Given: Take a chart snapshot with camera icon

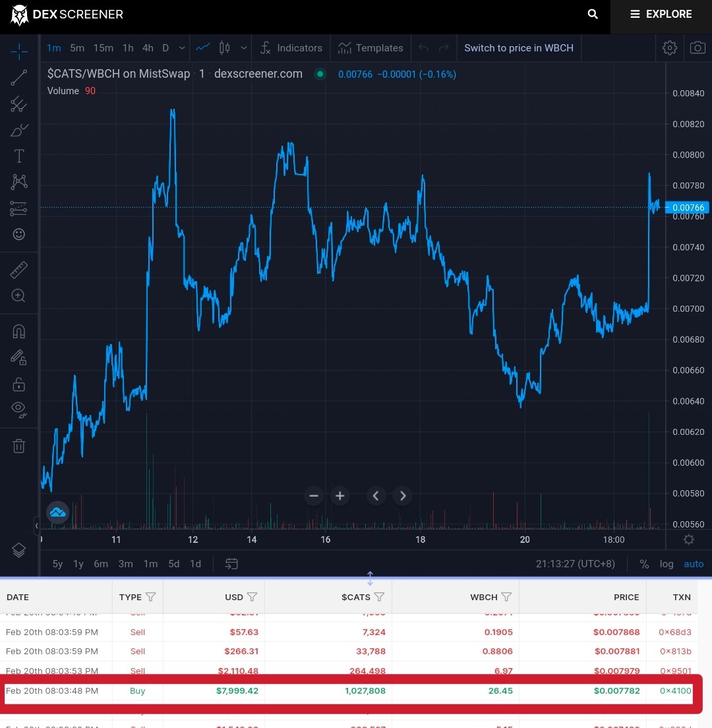Looking at the screenshot, I should point(697,48).
